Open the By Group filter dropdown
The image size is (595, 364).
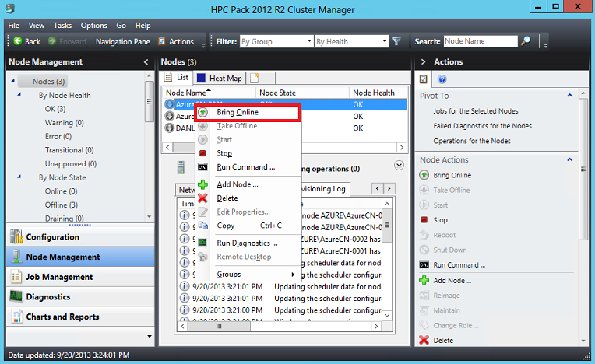tap(309, 41)
